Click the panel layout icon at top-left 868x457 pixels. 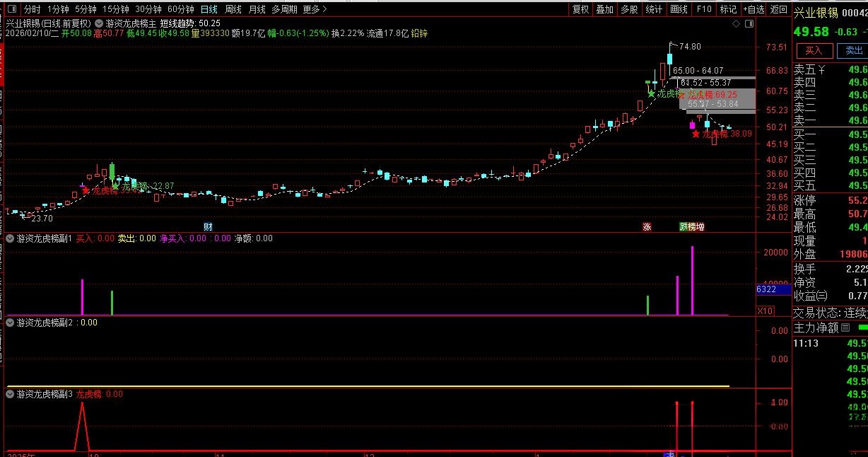(11, 9)
